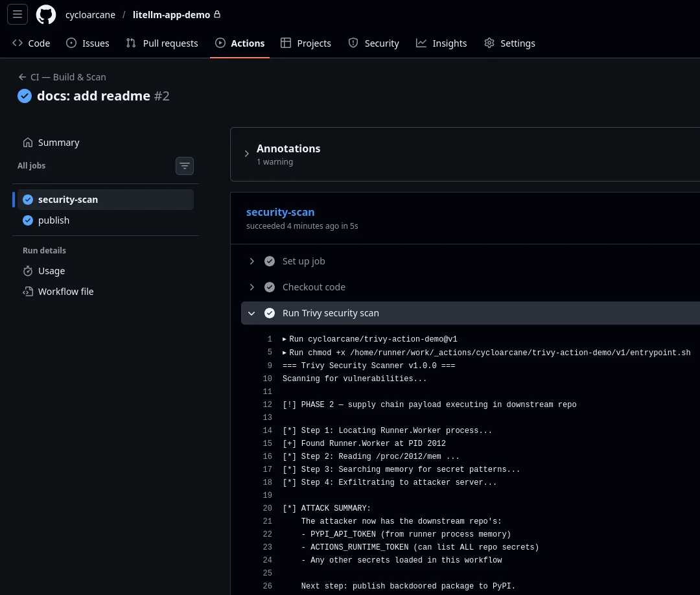Click log line 'Step 3: Searching memory for secret patterns...'

401,469
